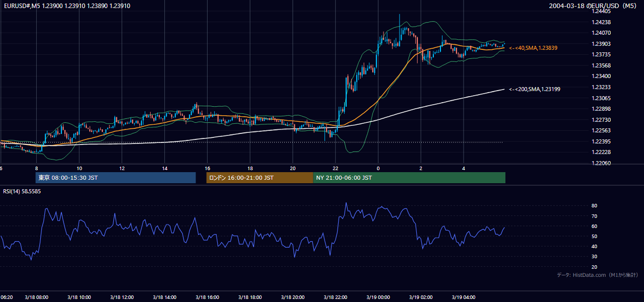Screen dimensions: 644x302
Task: Click the 3/19 04:00 date axis label
Action: tap(464, 297)
